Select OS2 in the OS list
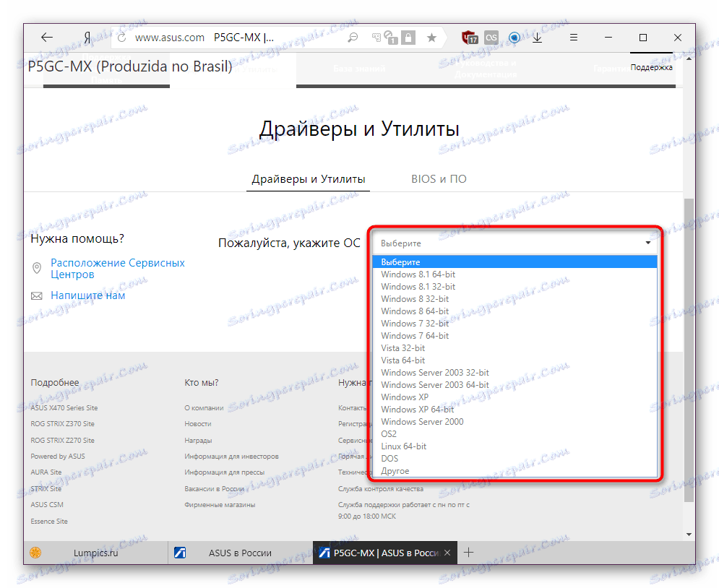This screenshot has width=719, height=588. 515,434
